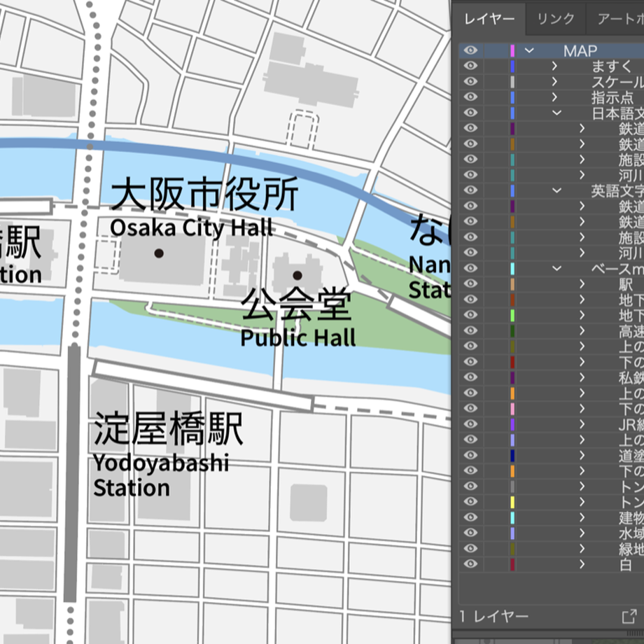The height and width of the screenshot is (644, 644).
Task: Collapse the 英語文字 group
Action: pos(556,190)
